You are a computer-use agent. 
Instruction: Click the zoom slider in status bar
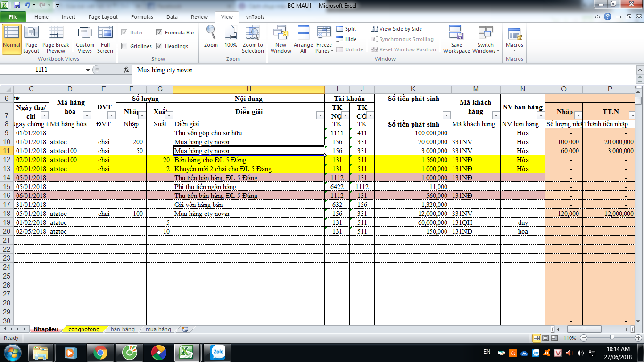point(612,338)
